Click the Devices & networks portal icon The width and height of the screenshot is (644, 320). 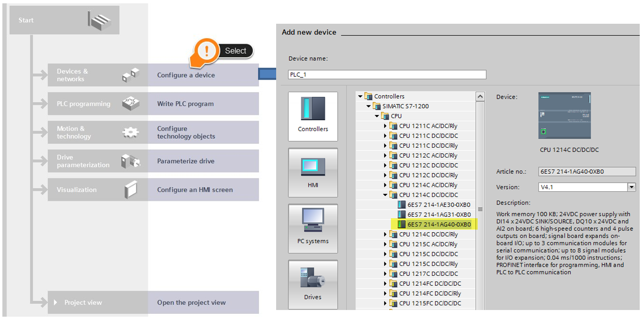[x=131, y=75]
